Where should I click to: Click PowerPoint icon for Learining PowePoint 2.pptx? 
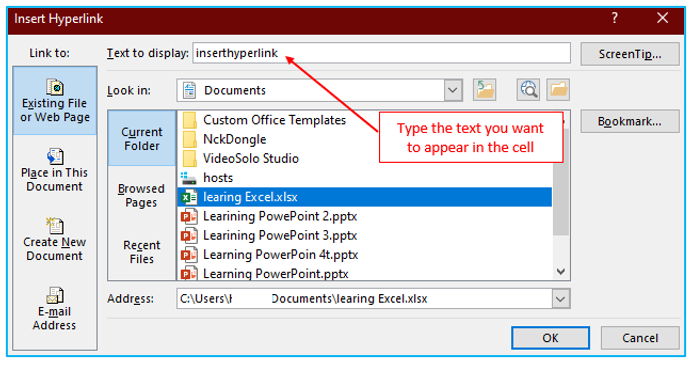pos(189,216)
